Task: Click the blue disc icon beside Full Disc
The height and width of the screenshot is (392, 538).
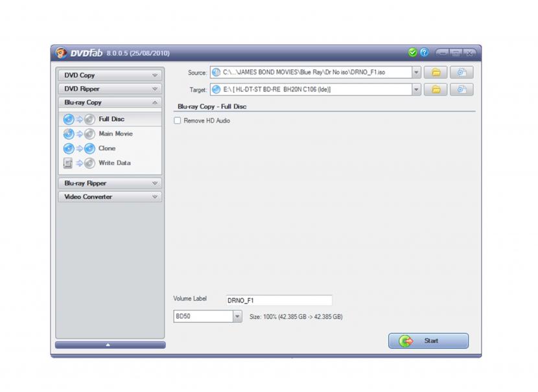Action: pos(69,119)
